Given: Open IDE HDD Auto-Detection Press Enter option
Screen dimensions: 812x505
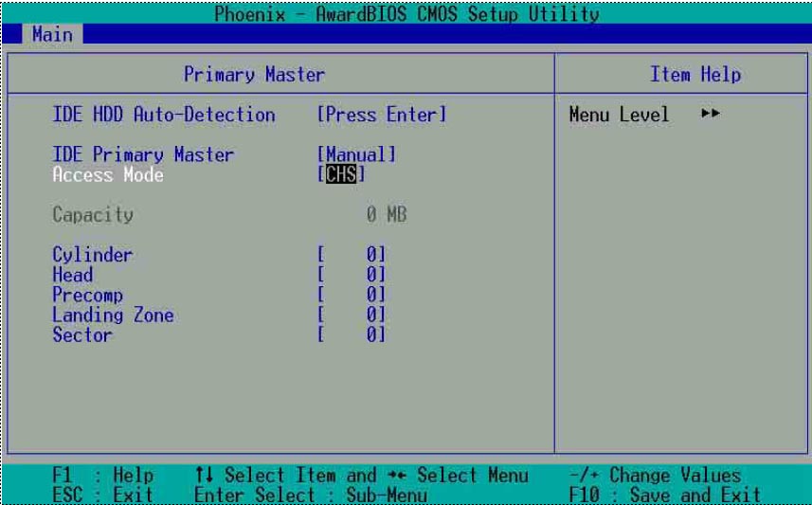Looking at the screenshot, I should (382, 115).
